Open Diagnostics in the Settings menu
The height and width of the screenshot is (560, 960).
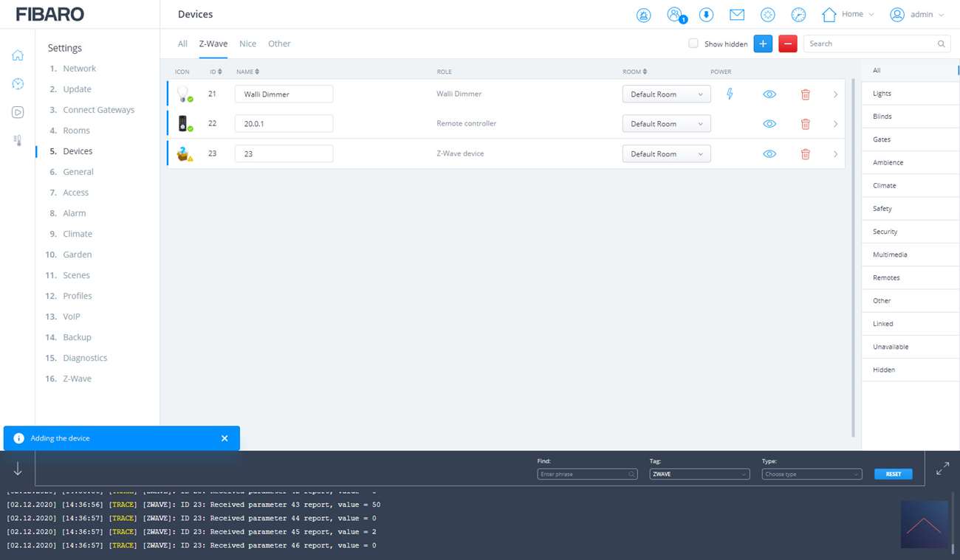[85, 358]
